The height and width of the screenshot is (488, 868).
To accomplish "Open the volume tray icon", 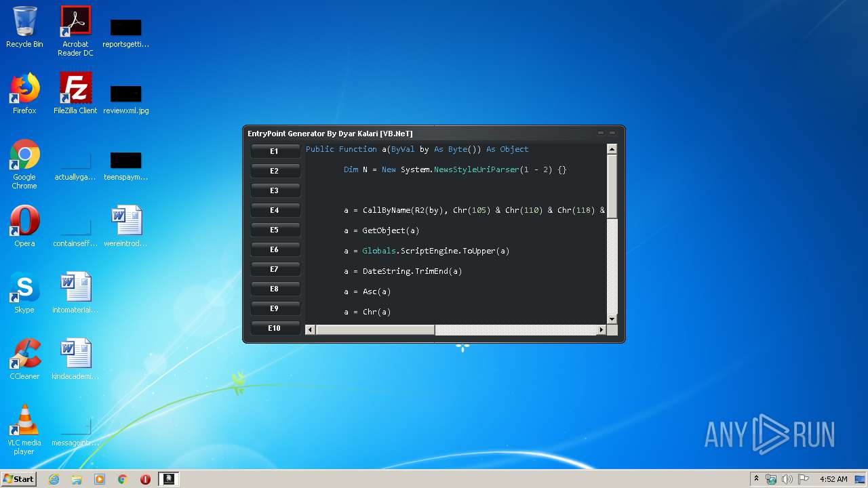I will pos(787,479).
